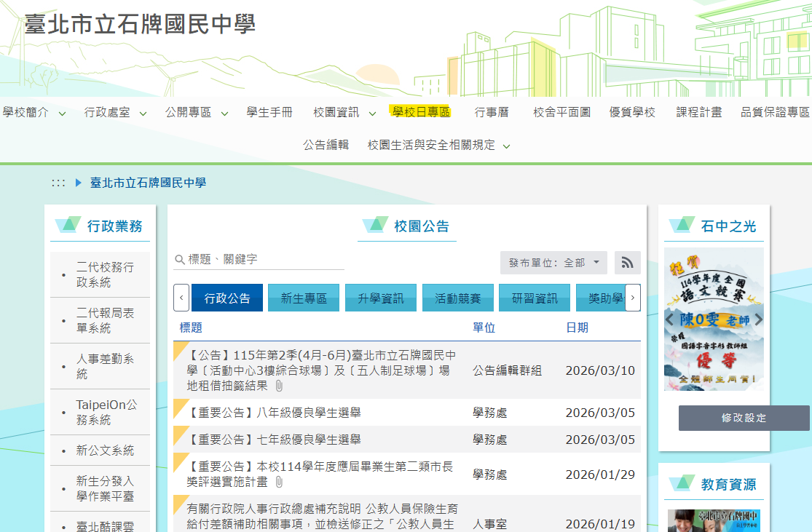Click the RSS feed icon
This screenshot has height=532, width=812.
628,263
